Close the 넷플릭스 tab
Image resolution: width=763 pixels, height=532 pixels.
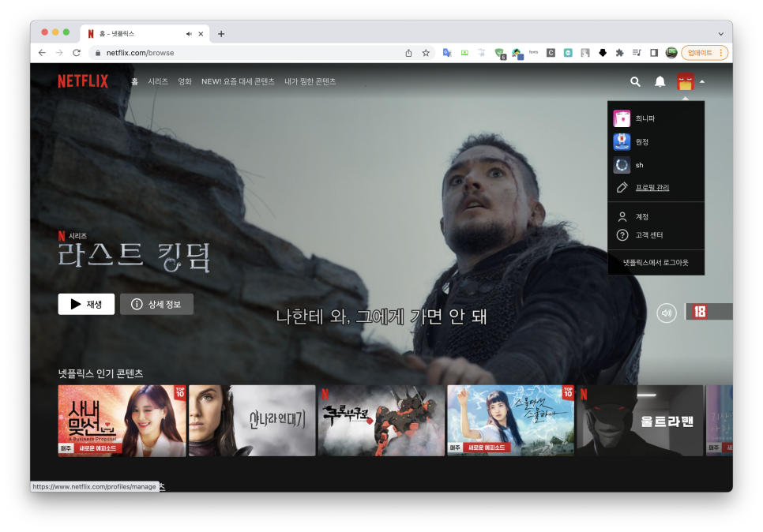201,34
